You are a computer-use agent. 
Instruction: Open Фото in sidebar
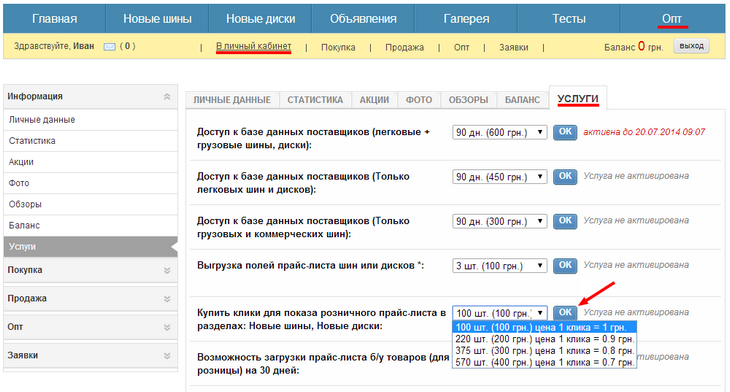(x=90, y=183)
